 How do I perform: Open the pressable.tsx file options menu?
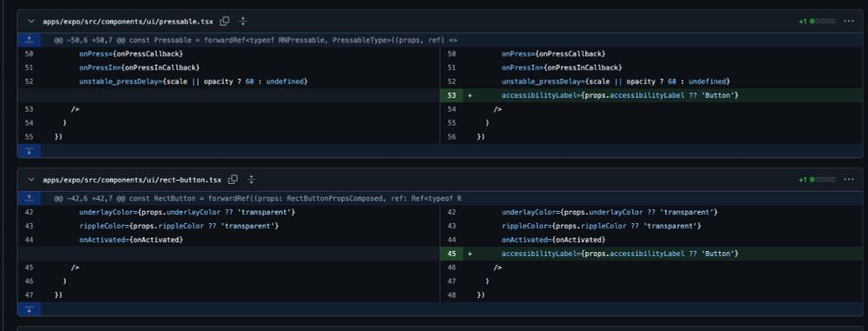pyautogui.click(x=849, y=21)
